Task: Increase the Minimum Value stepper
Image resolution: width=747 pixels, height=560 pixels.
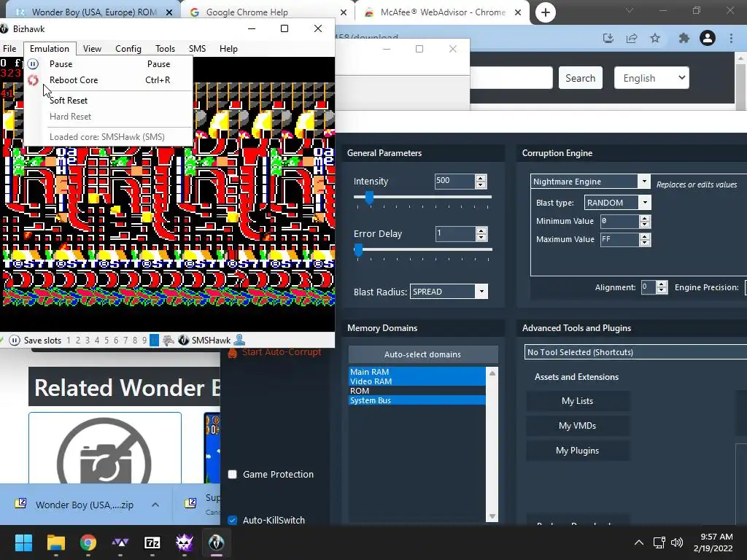Action: pyautogui.click(x=645, y=218)
